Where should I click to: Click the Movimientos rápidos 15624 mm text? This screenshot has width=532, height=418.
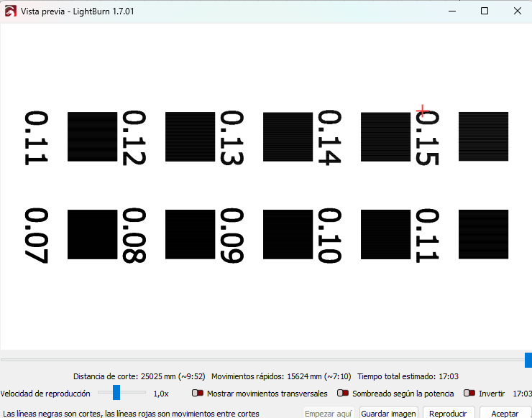point(281,376)
